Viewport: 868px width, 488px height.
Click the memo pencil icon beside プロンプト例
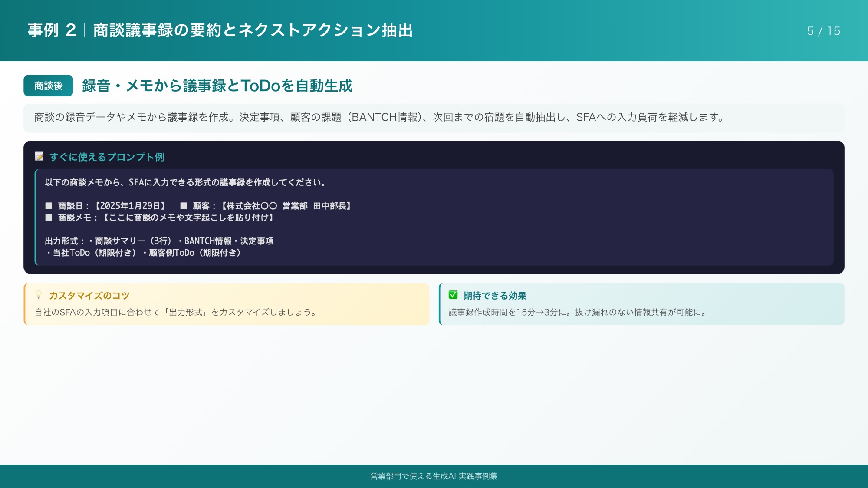(x=39, y=156)
